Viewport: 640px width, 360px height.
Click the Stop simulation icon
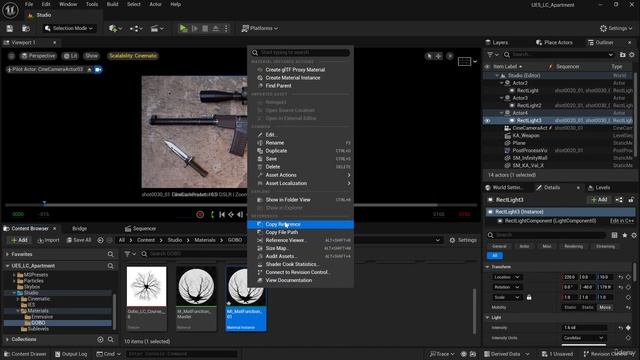pos(205,28)
